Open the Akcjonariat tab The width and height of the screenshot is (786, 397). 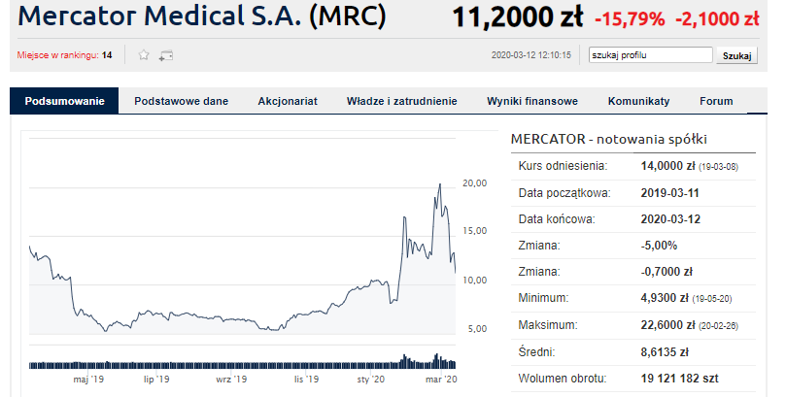288,101
